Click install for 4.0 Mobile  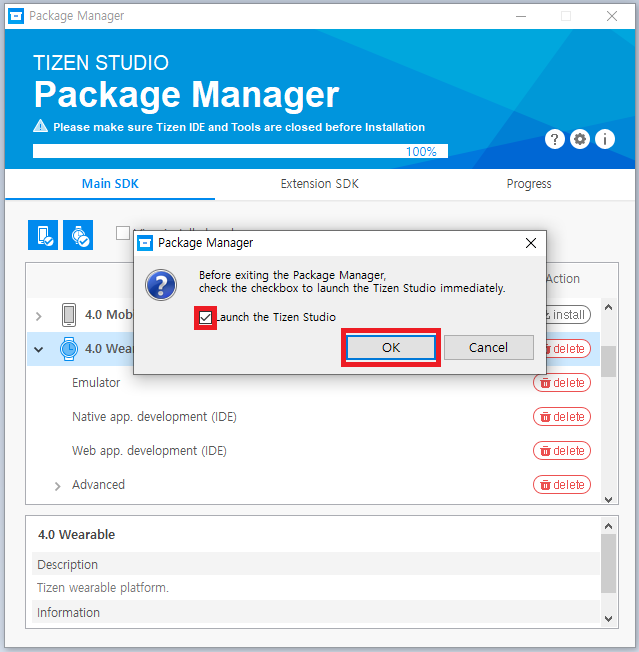[x=568, y=315]
